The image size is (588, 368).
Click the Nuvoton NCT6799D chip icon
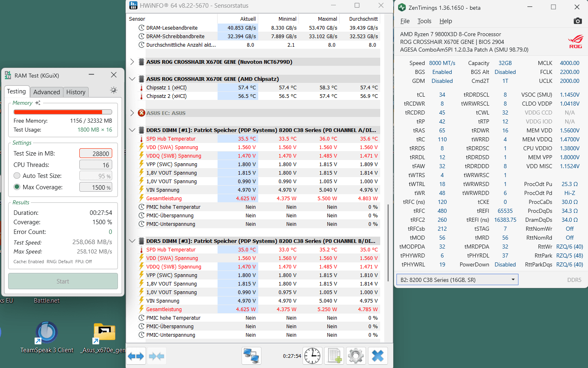click(142, 62)
